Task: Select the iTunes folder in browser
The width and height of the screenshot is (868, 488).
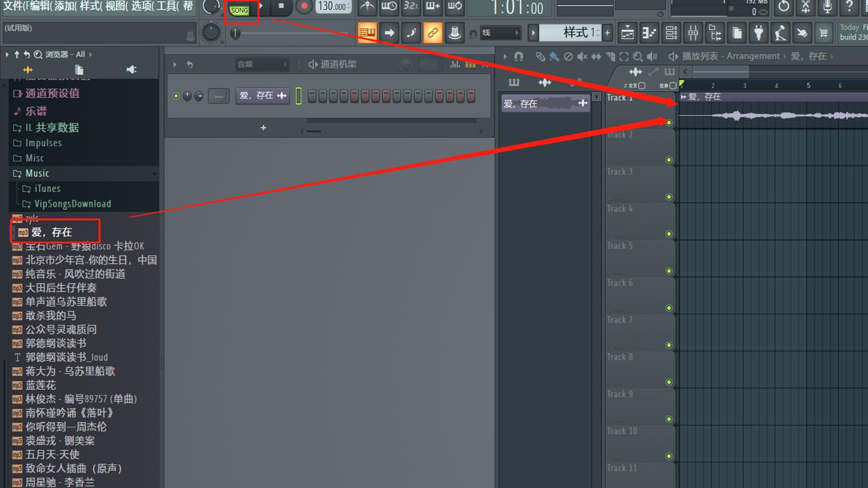Action: [47, 188]
